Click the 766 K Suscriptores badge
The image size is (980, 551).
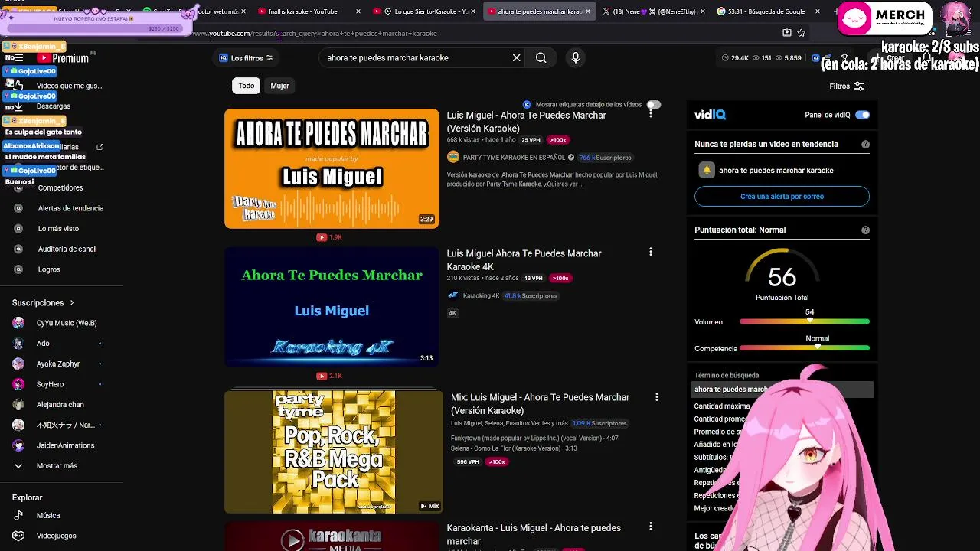(x=605, y=158)
